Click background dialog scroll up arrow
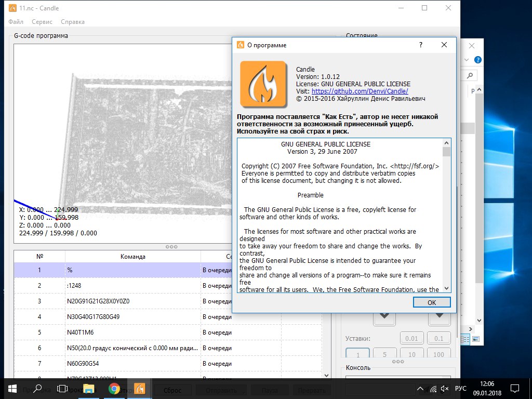 [x=479, y=89]
